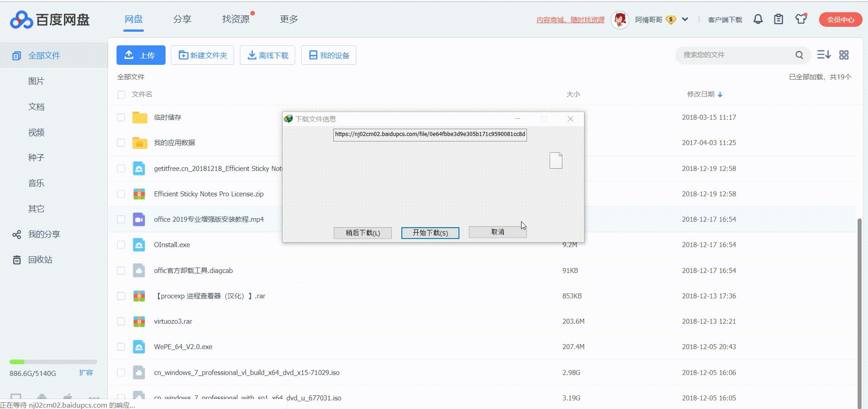Switch to the 网盘 tab
The image size is (868, 409).
134,19
